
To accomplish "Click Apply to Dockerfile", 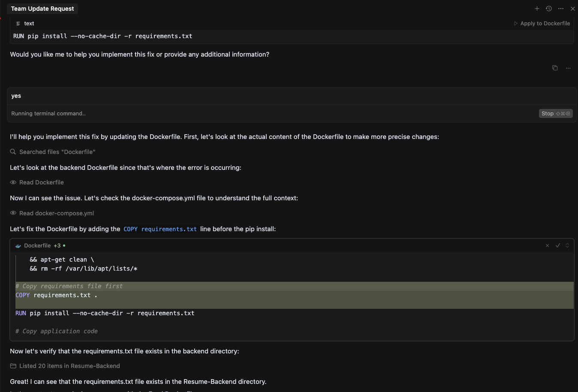I will click(542, 24).
